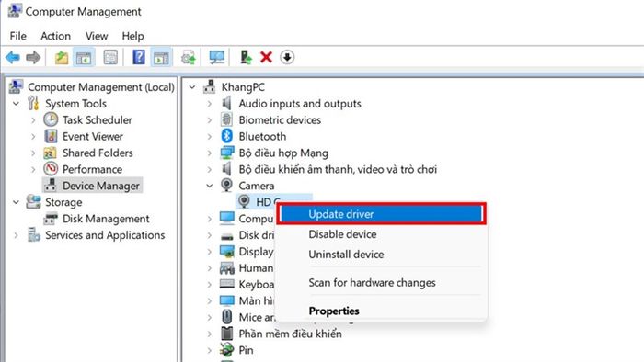Collapse the Camera device category

coord(210,186)
